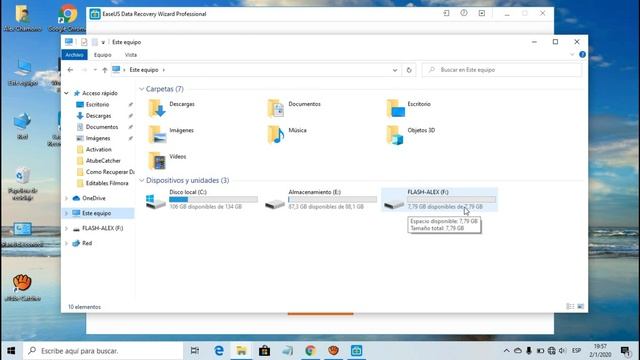Screen dimensions: 640x360
Task: Select the Disco local (C:) drive
Action: tap(201, 199)
